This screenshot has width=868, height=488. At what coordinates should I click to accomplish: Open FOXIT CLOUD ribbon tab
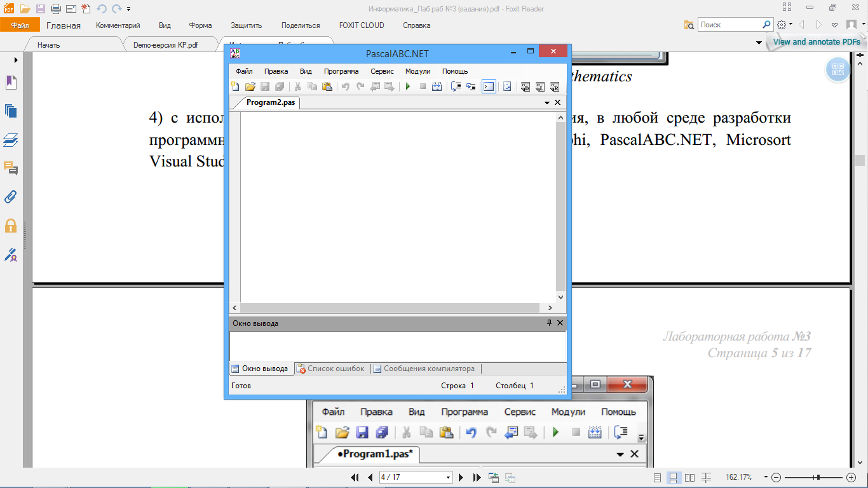click(x=362, y=25)
